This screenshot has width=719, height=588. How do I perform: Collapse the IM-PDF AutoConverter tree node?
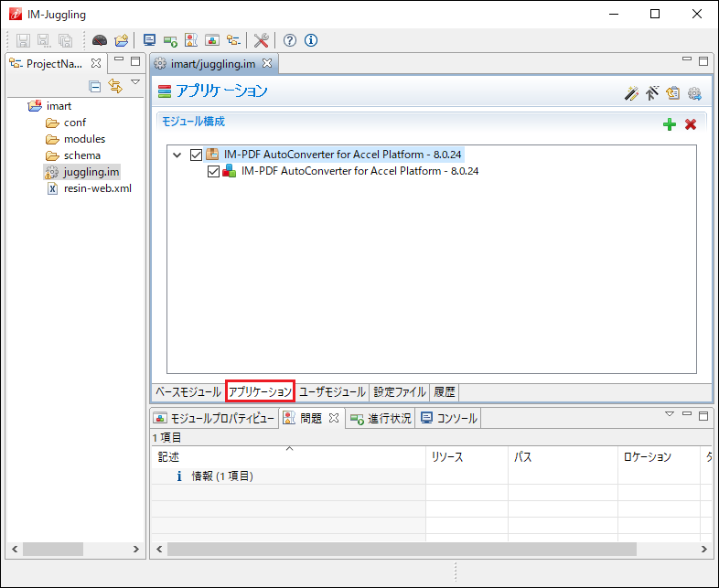(x=177, y=155)
